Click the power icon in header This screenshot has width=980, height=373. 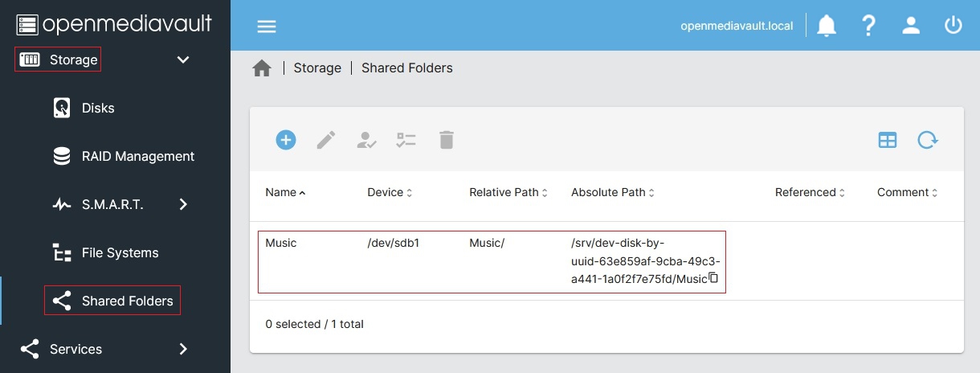[x=953, y=26]
